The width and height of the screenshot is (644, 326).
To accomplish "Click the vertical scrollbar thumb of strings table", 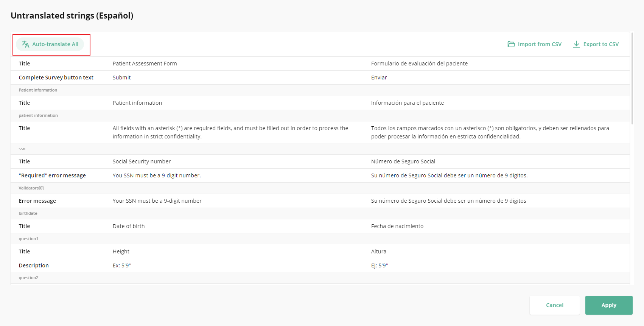I will (x=632, y=78).
